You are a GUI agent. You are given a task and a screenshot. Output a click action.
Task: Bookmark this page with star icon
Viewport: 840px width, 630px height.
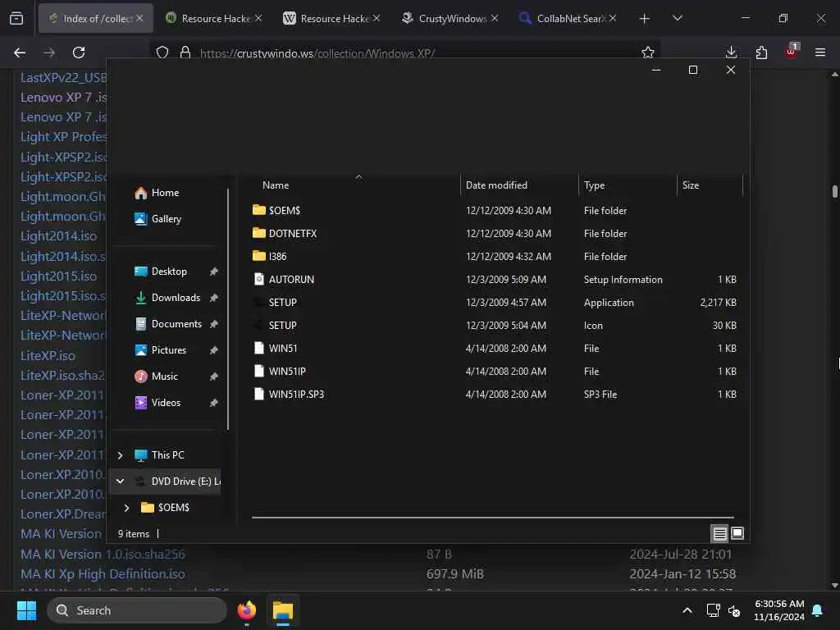pyautogui.click(x=648, y=52)
